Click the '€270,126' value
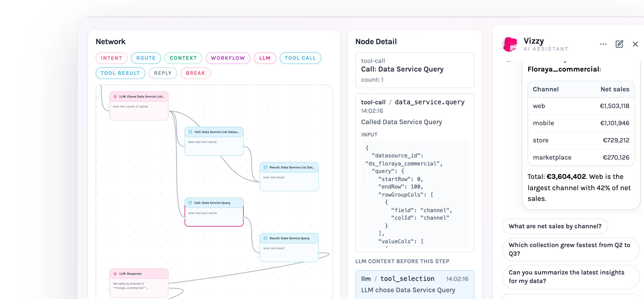644x299 pixels. tap(616, 157)
